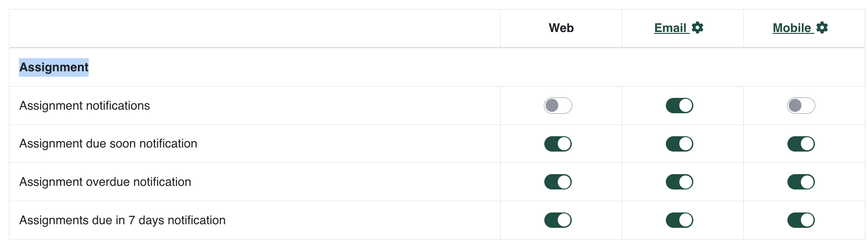Click the Assignment notifications row label
The height and width of the screenshot is (240, 868).
85,106
